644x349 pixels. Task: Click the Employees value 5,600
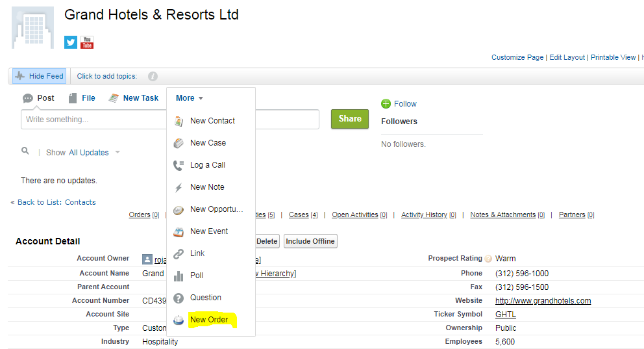[505, 342]
